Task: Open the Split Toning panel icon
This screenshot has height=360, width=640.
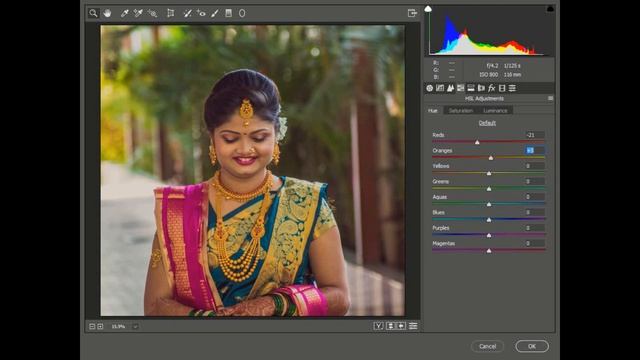Action: [x=471, y=88]
